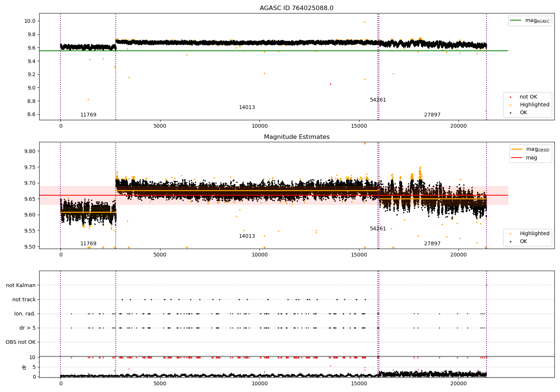
Task: Click '10000' x-axis tick in Magnitude Estimates plot
Action: 259,255
